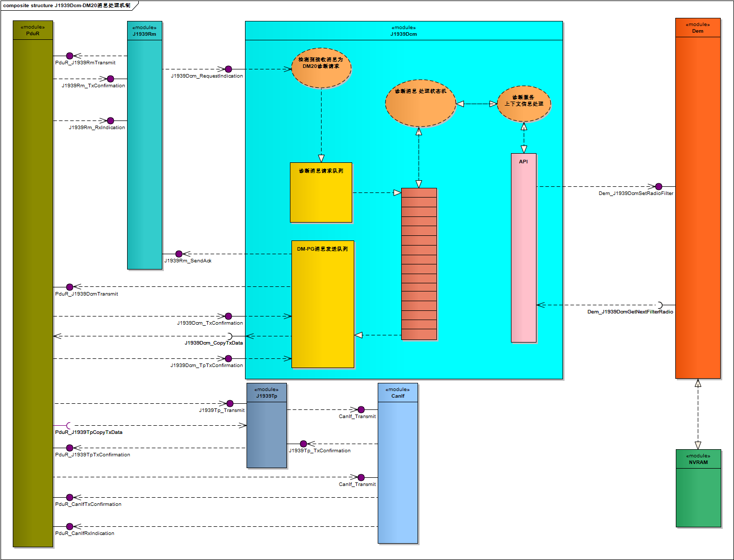This screenshot has width=734, height=560.
Task: Click the Dem_J1939DcmGetNextFilterRadio interface socket
Action: click(x=659, y=305)
